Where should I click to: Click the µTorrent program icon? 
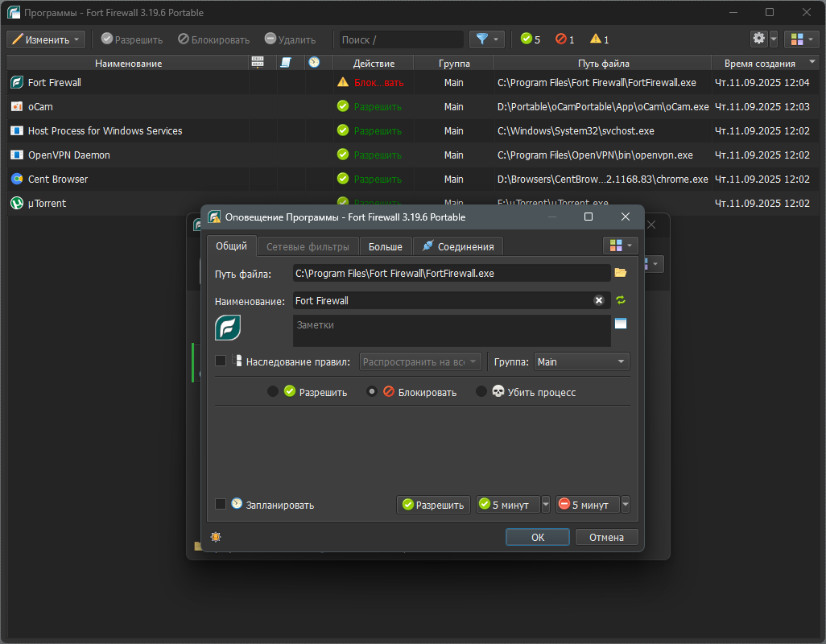tap(17, 203)
